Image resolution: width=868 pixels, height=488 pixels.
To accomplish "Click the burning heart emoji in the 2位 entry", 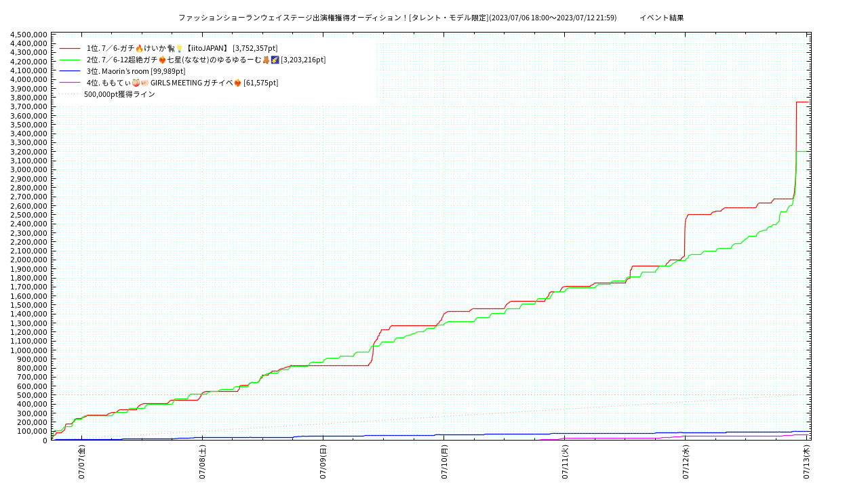I will 162,60.
